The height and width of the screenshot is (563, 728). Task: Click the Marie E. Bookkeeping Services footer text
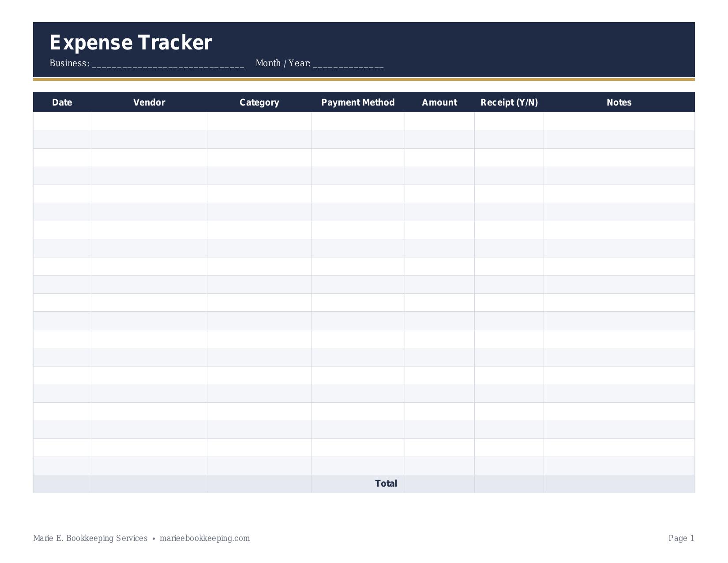(x=90, y=538)
